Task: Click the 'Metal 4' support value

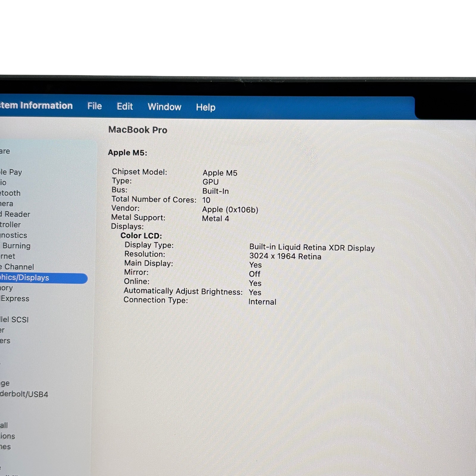Action: [215, 219]
